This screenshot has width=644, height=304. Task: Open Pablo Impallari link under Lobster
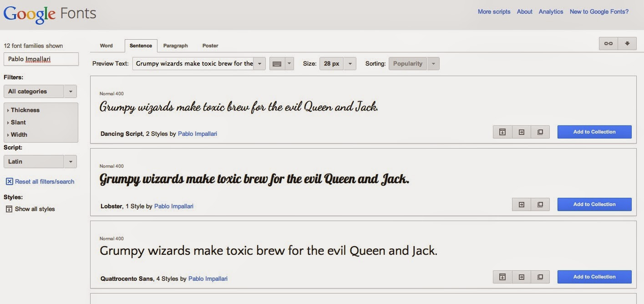(174, 206)
